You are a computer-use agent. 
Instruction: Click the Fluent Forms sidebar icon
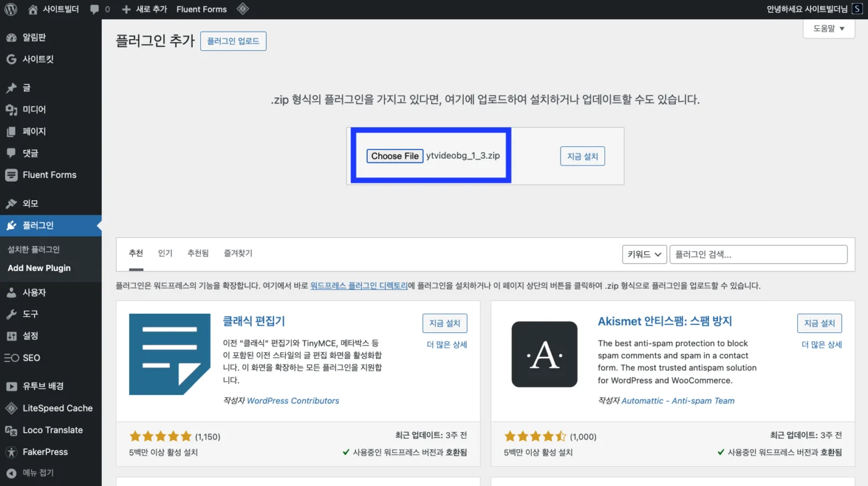click(11, 175)
